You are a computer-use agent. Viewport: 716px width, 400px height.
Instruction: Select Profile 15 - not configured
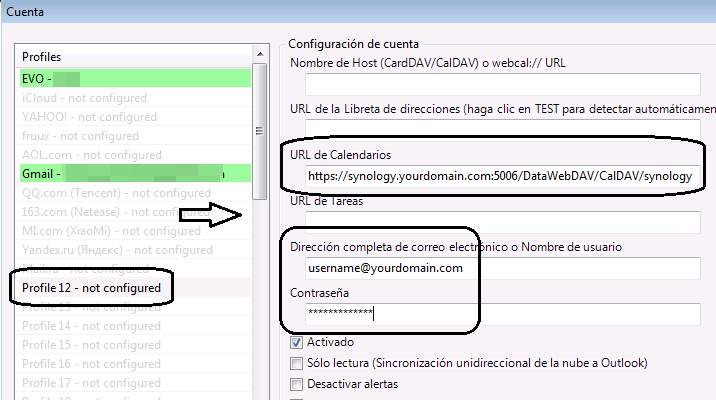[135, 345]
